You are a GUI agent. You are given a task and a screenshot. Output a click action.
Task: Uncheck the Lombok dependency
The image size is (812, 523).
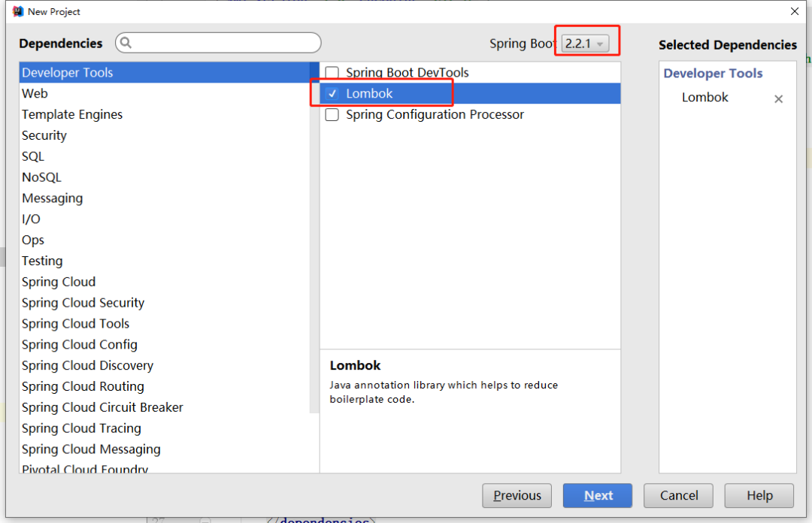[x=332, y=93]
